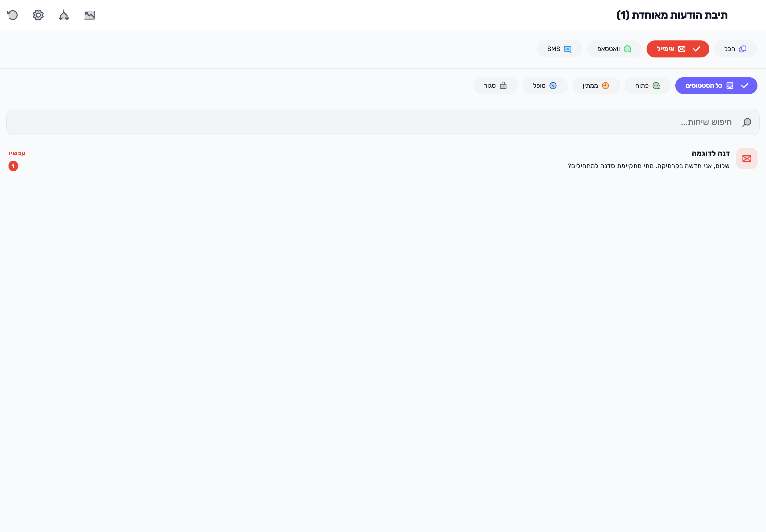Click the עכשיו timestamp label
The height and width of the screenshot is (532, 766).
tap(17, 153)
